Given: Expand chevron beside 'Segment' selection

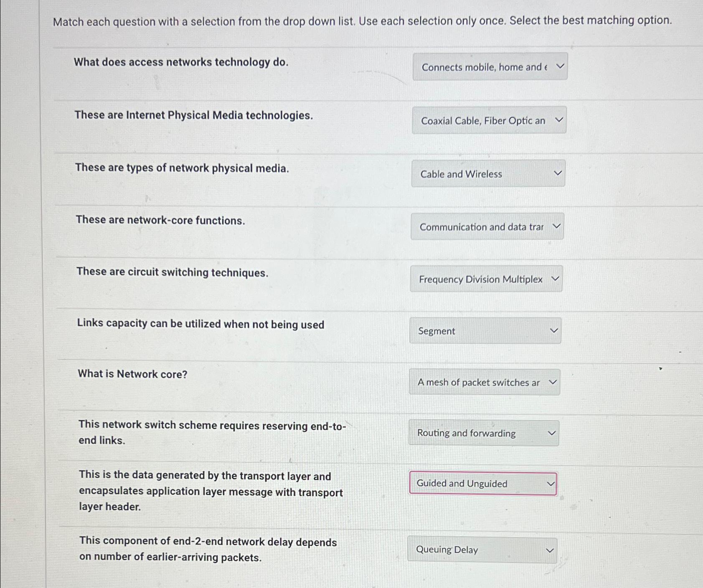Looking at the screenshot, I should coord(553,330).
